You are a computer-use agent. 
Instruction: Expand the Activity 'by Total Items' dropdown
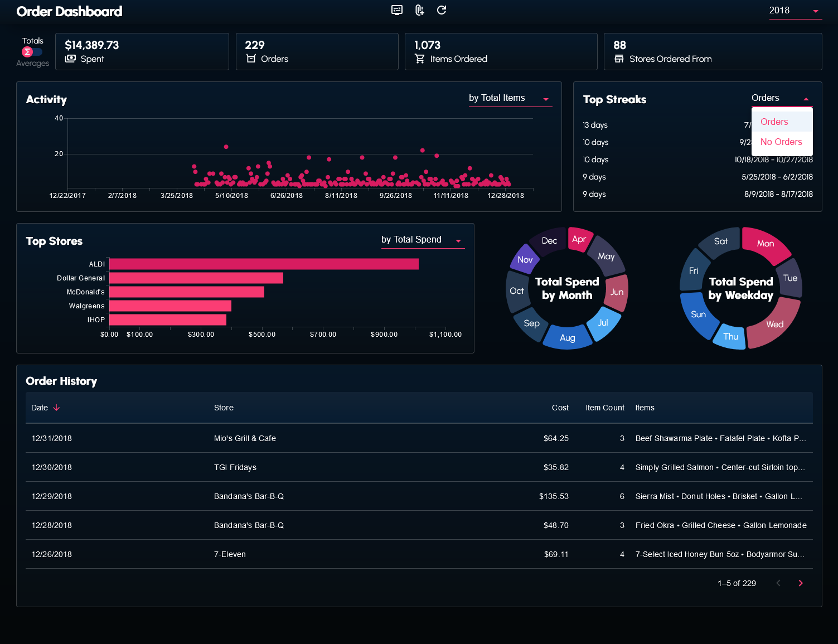click(x=510, y=98)
